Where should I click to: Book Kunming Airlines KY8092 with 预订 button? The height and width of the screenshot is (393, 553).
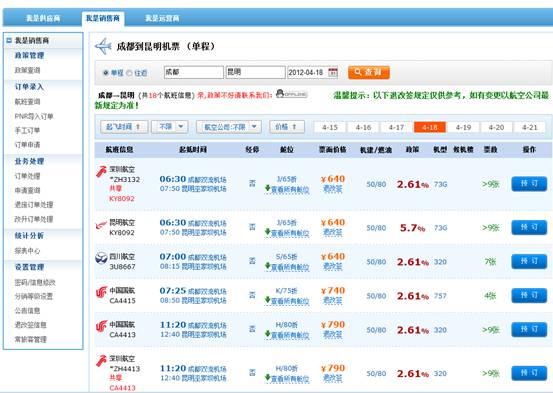529,228
